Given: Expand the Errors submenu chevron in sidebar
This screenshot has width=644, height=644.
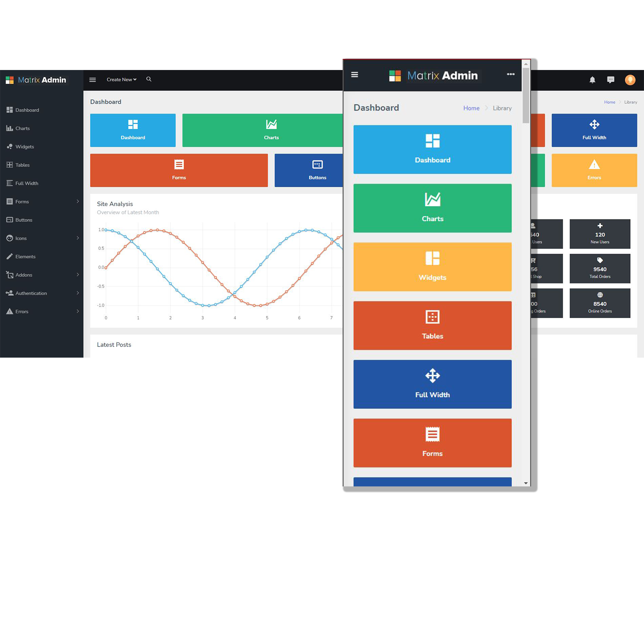Looking at the screenshot, I should [78, 311].
